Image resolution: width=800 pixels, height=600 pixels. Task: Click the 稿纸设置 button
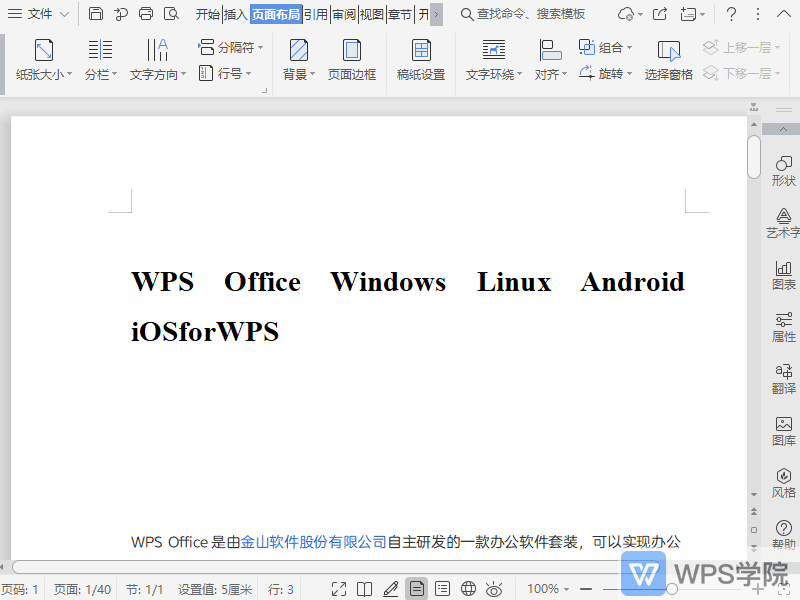pyautogui.click(x=421, y=60)
